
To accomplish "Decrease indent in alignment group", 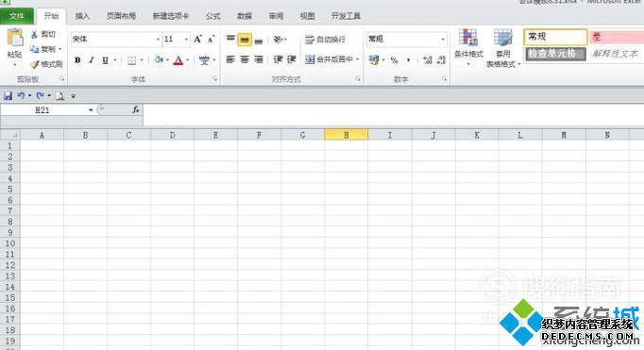I will [x=278, y=59].
